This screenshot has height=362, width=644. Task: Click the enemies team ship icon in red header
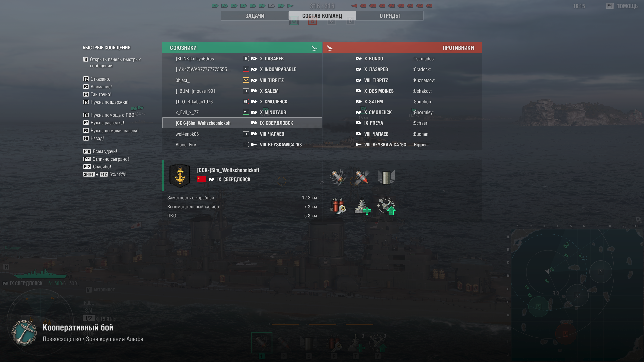pos(330,48)
